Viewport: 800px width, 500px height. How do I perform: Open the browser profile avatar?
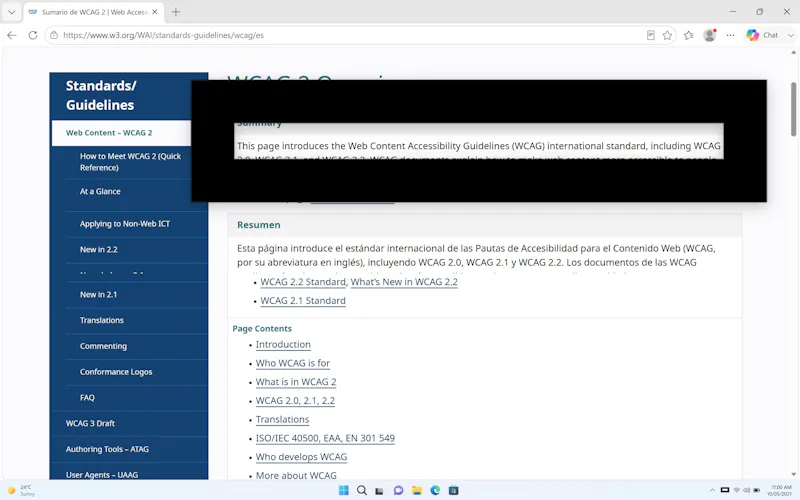click(710, 35)
